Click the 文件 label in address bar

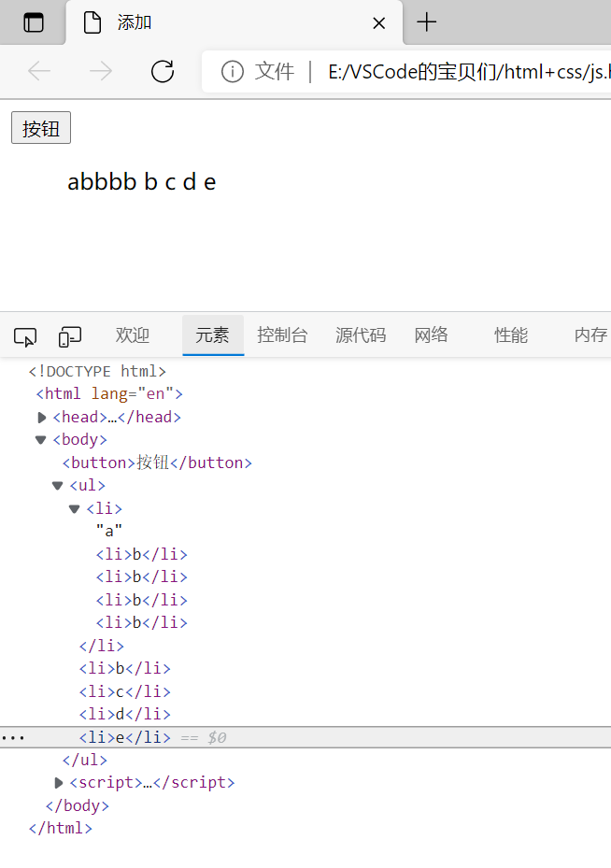(x=275, y=71)
